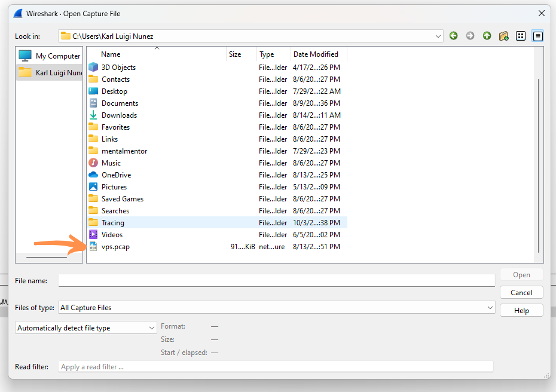Select the Tracing folder name
This screenshot has width=556, height=392.
[x=113, y=222]
